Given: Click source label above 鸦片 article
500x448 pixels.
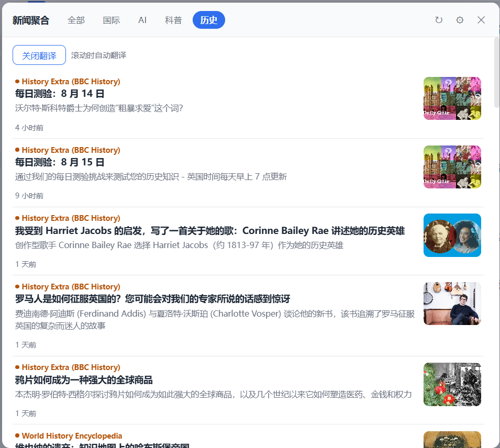Looking at the screenshot, I should [71, 367].
